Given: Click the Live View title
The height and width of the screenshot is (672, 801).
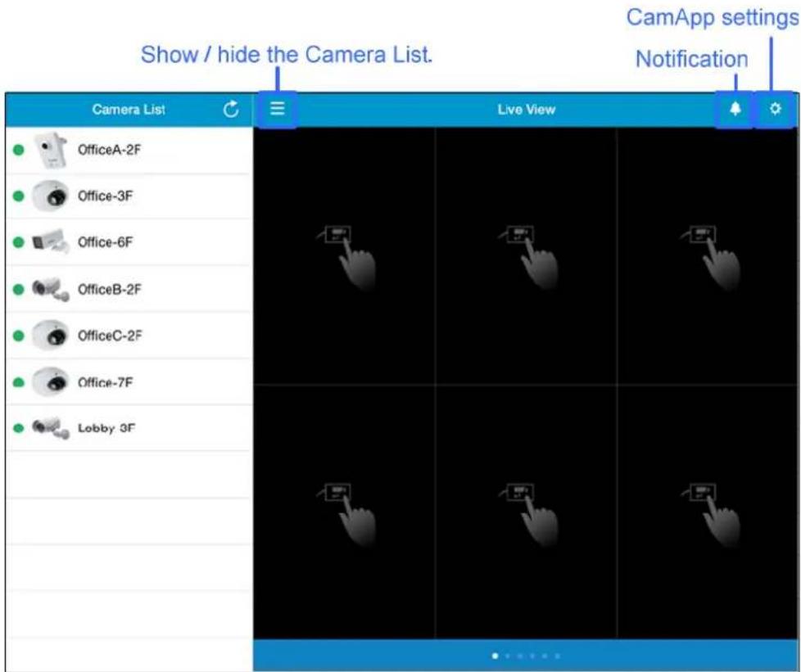Looking at the screenshot, I should point(526,110).
